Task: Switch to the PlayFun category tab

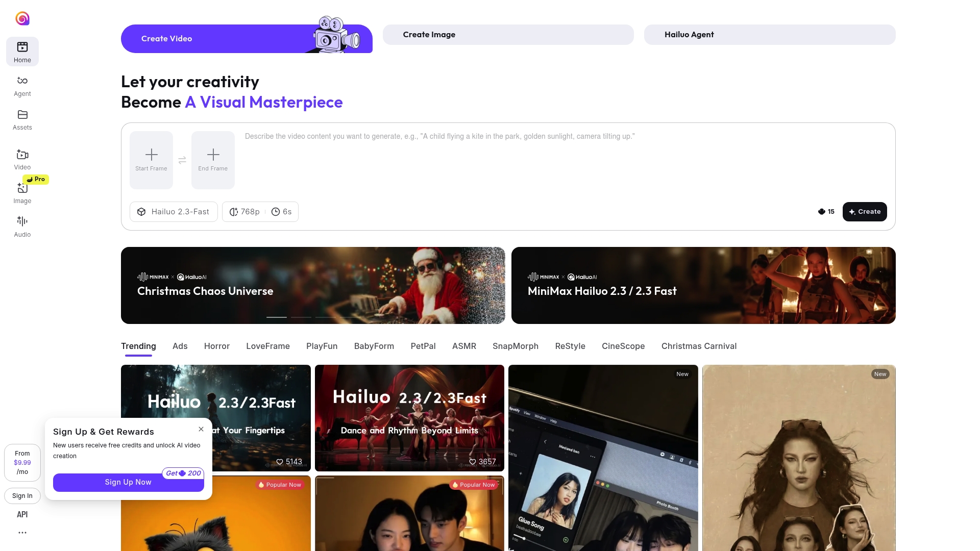Action: click(x=322, y=346)
